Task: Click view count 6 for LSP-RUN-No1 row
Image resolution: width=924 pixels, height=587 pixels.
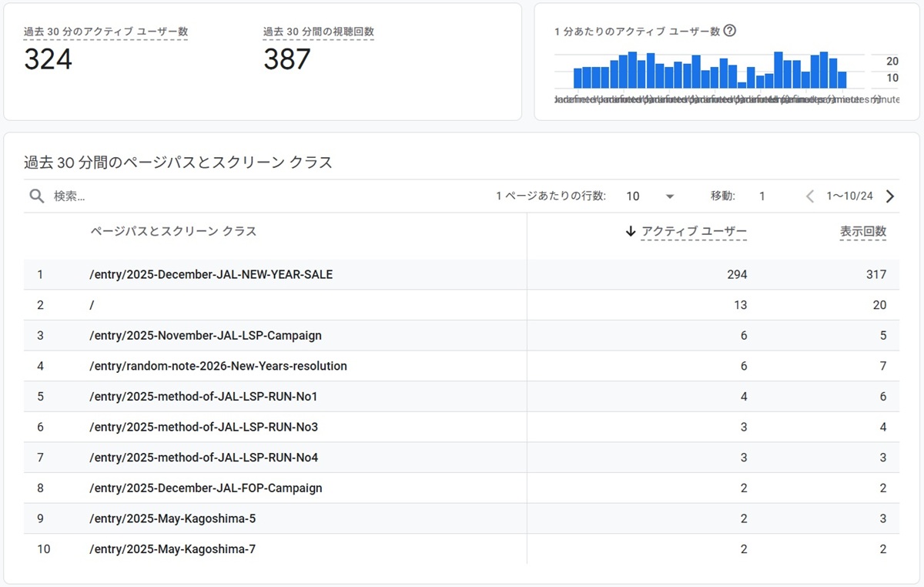Action: point(883,397)
